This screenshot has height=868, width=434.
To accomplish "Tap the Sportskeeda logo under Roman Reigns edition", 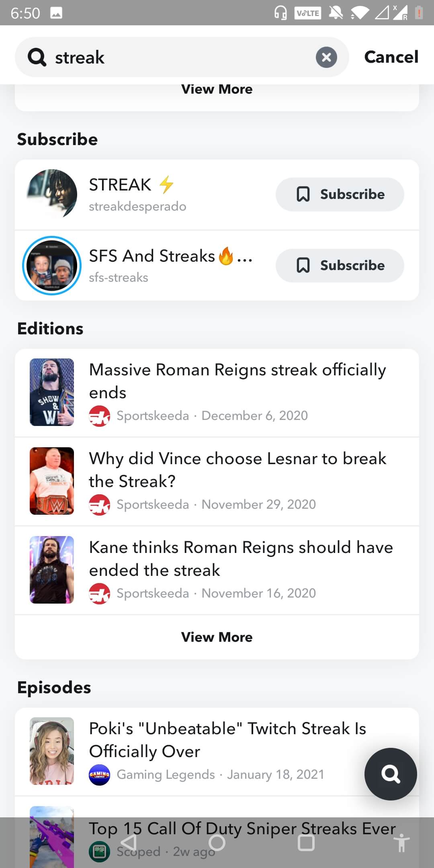I will [x=99, y=416].
